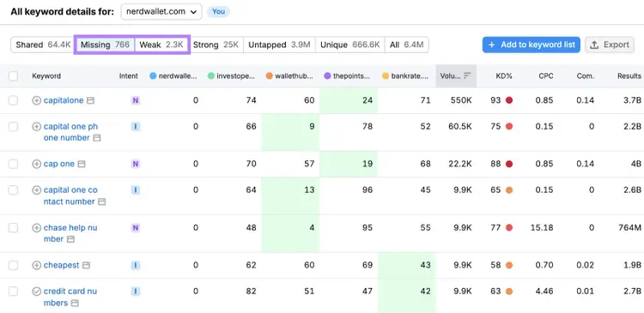This screenshot has width=644, height=313.
Task: Open SERP snapshot icon for capitalone
Action: (x=90, y=100)
